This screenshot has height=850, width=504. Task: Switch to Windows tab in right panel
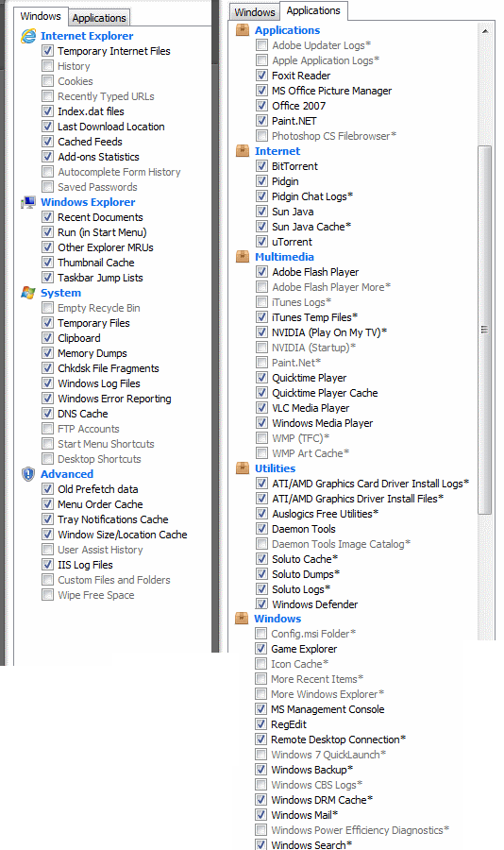pos(255,12)
